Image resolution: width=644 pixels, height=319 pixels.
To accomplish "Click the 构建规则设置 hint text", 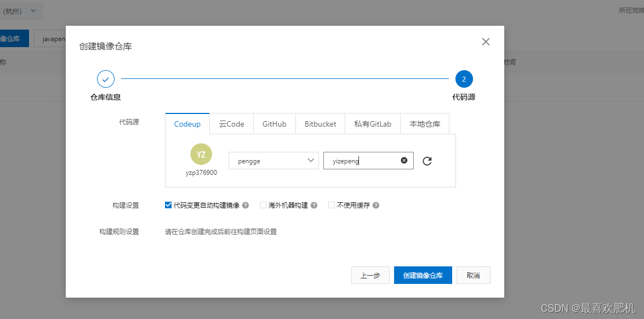I will point(221,231).
